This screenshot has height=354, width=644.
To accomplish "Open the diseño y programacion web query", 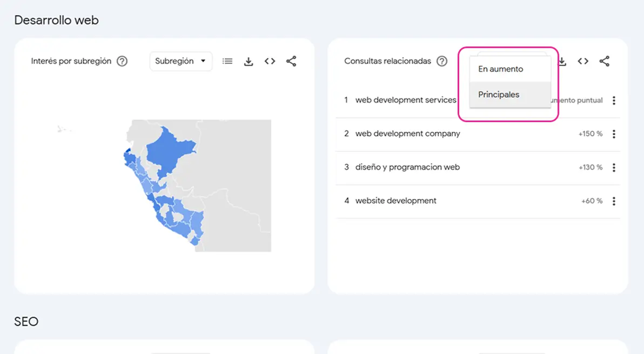I will [407, 168].
